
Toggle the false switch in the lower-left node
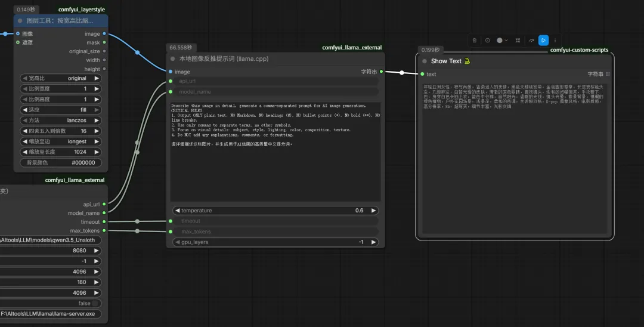tap(95, 303)
